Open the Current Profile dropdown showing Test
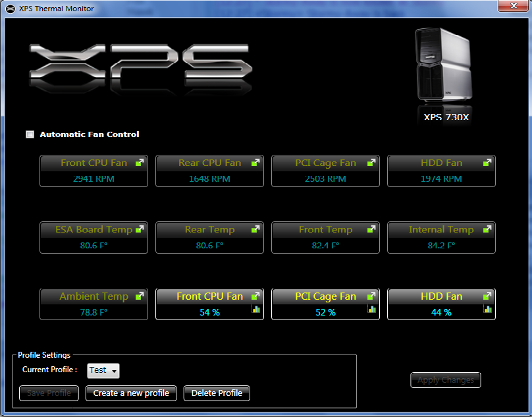Image resolution: width=532 pixels, height=417 pixels. (103, 370)
